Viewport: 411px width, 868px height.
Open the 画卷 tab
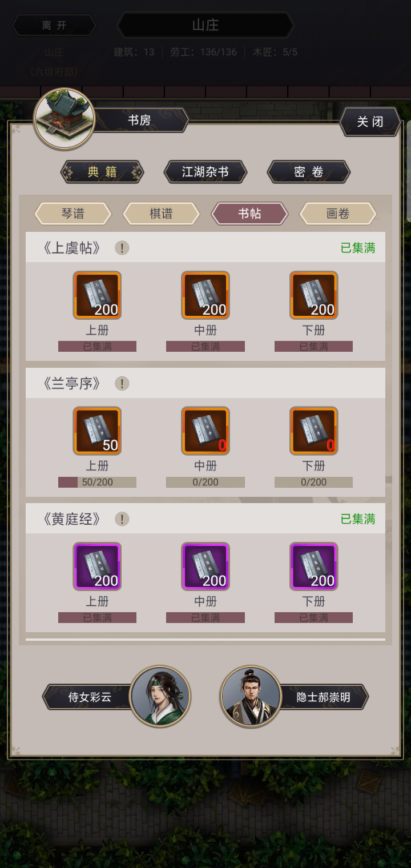click(338, 214)
